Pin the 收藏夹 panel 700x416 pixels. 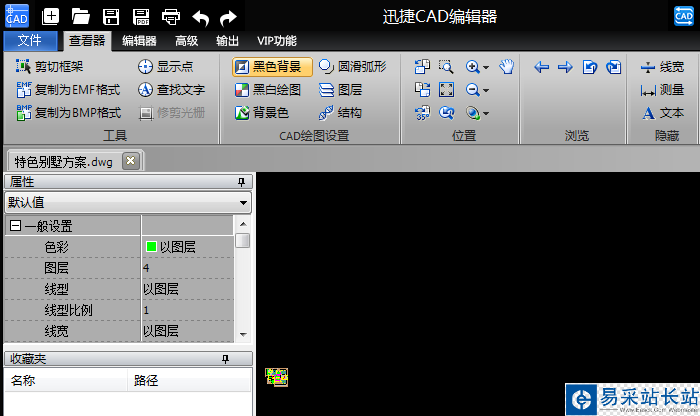tap(225, 359)
